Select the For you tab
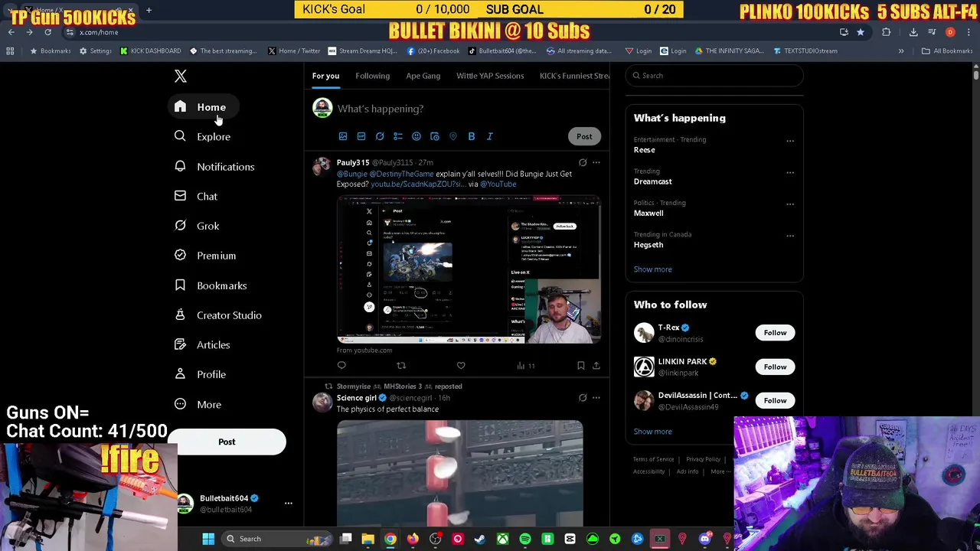The height and width of the screenshot is (551, 980). 325,76
